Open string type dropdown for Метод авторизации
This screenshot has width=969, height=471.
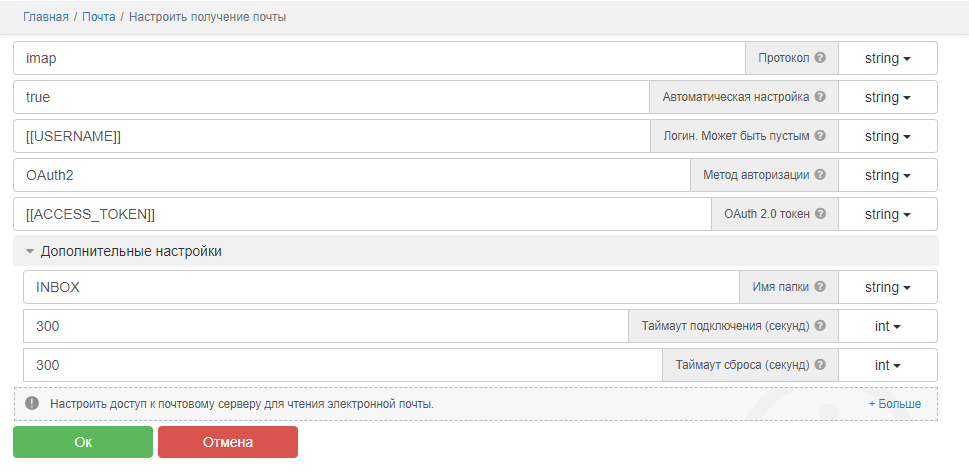(887, 175)
